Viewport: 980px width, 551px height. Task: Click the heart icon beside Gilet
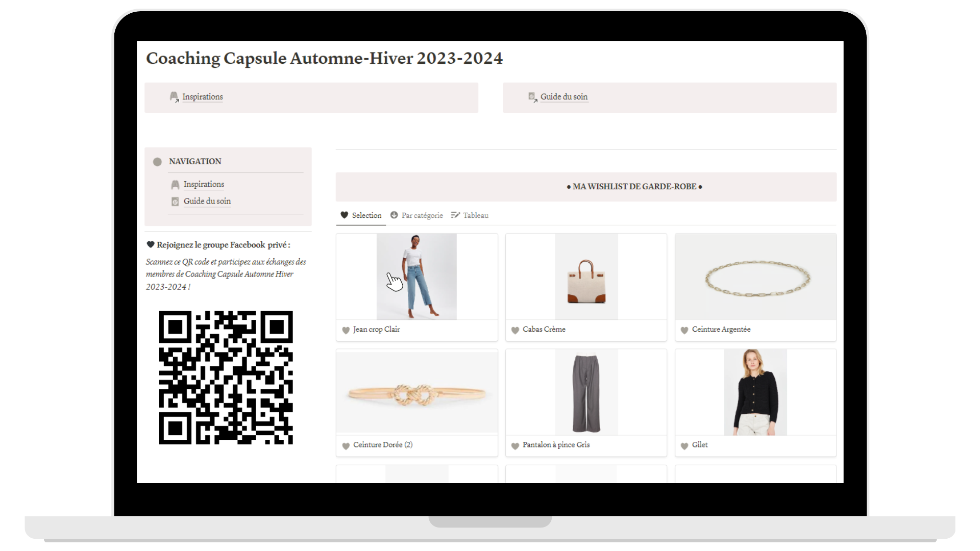[684, 445]
